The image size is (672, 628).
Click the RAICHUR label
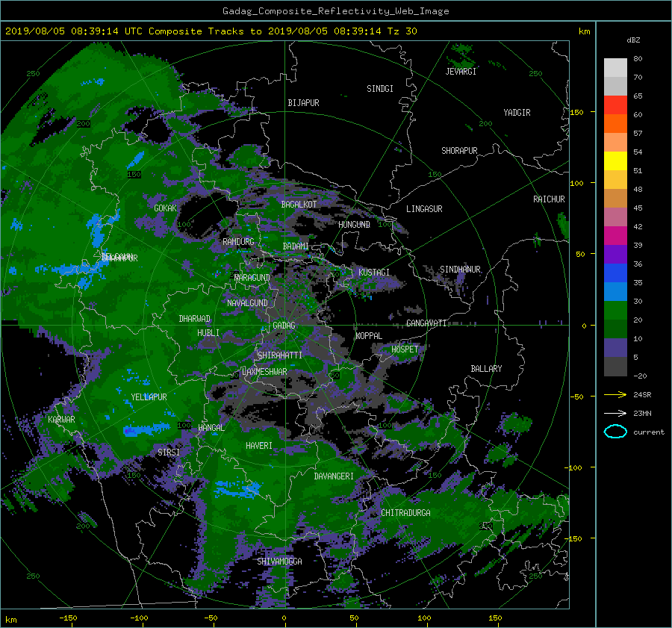(549, 199)
